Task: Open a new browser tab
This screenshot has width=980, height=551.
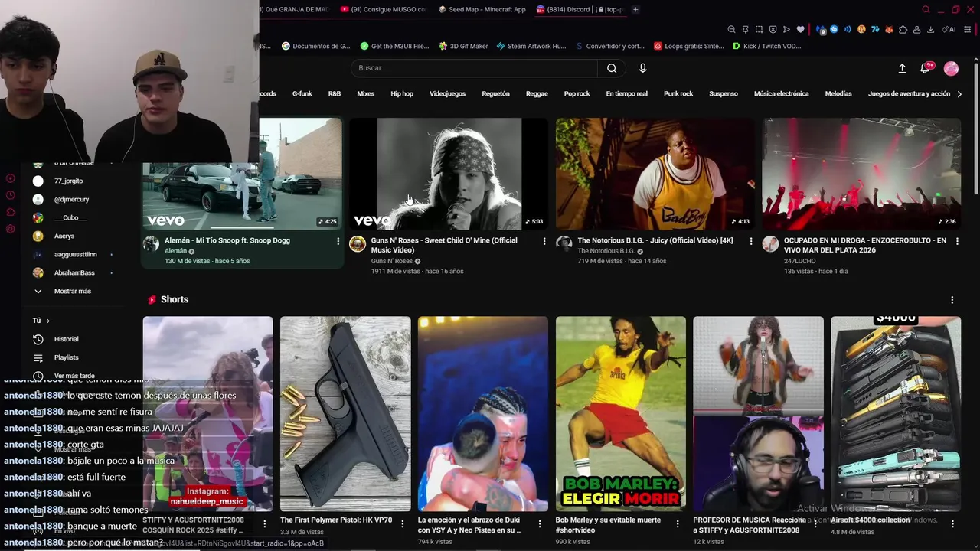Action: point(635,9)
